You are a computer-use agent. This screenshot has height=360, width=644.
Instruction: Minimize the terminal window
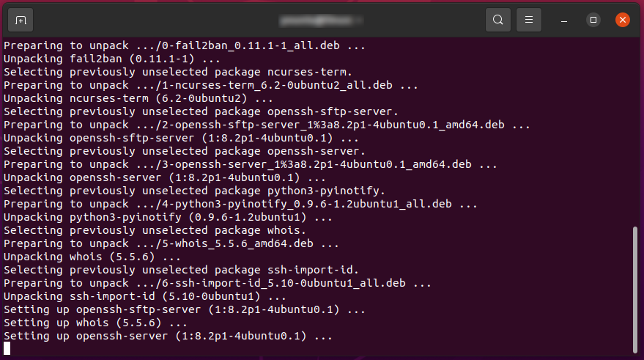pyautogui.click(x=564, y=20)
